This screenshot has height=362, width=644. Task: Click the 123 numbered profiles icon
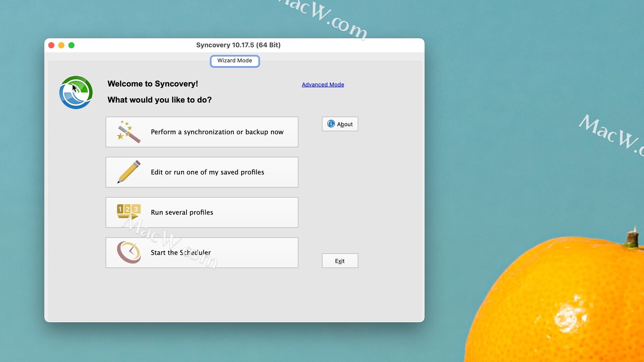pyautogui.click(x=128, y=212)
